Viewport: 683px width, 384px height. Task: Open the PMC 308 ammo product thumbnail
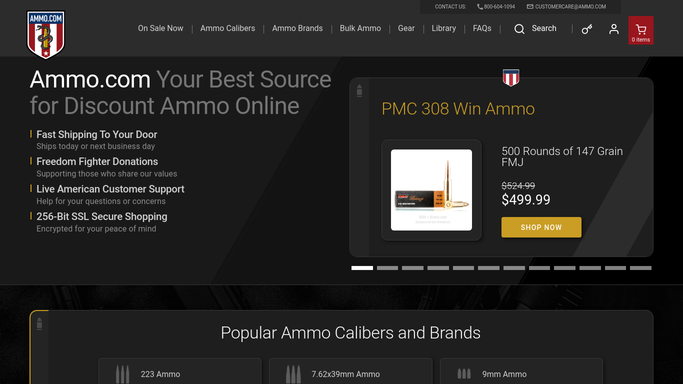pos(431,190)
